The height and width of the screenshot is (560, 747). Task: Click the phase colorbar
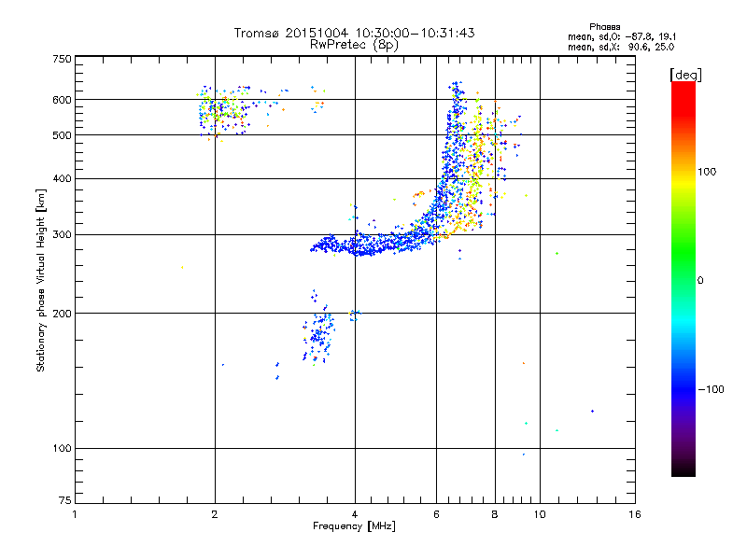(684, 278)
